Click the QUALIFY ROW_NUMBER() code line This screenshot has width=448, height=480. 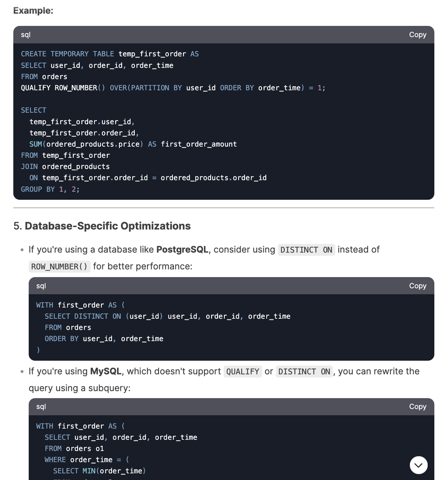tap(173, 88)
